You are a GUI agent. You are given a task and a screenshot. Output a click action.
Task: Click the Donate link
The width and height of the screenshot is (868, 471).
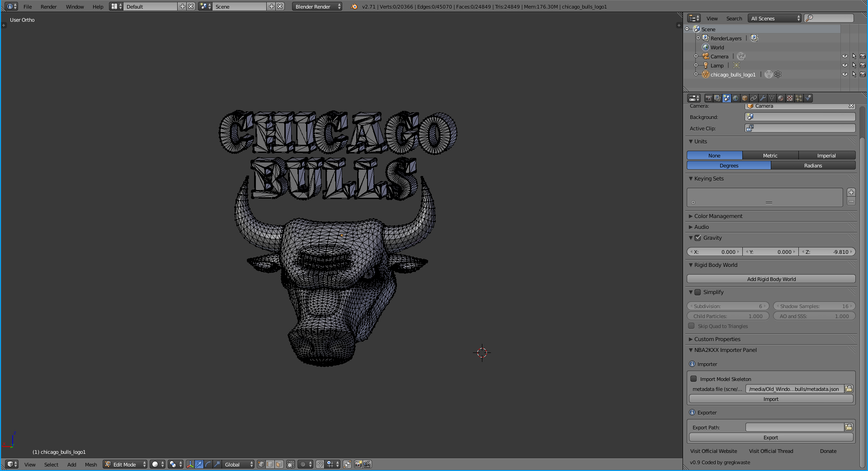click(828, 451)
